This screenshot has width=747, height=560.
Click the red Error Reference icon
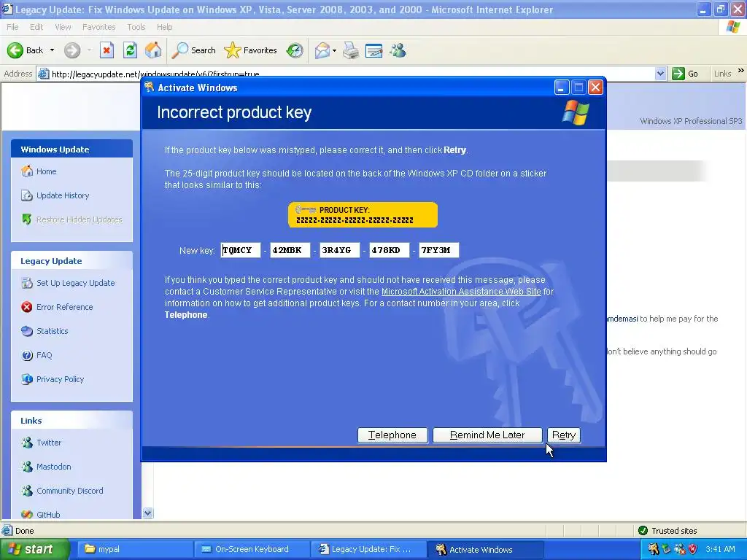click(27, 307)
